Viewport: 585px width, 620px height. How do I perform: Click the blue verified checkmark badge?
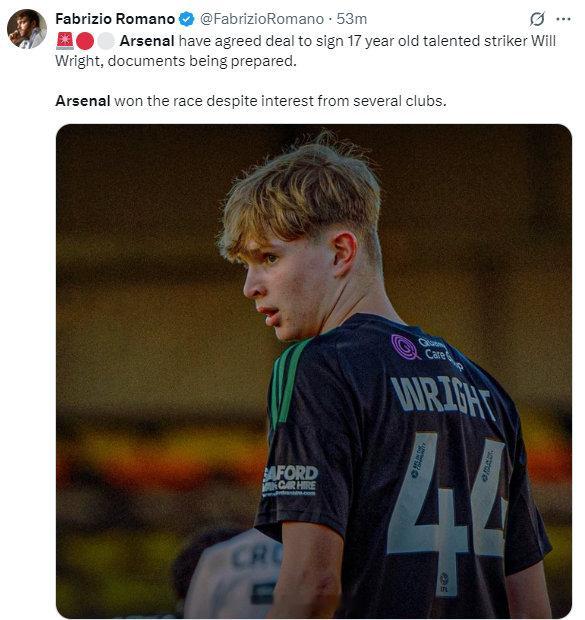point(187,19)
